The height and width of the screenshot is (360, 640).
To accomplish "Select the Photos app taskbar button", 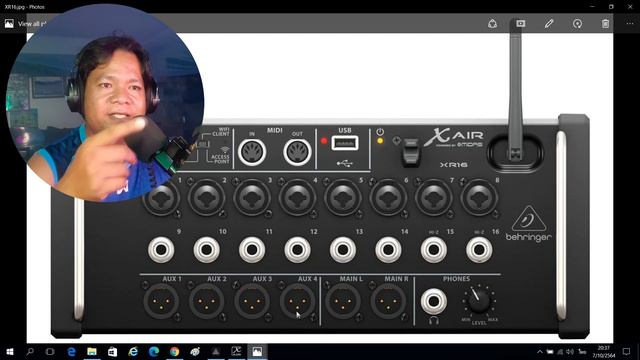I will [257, 351].
